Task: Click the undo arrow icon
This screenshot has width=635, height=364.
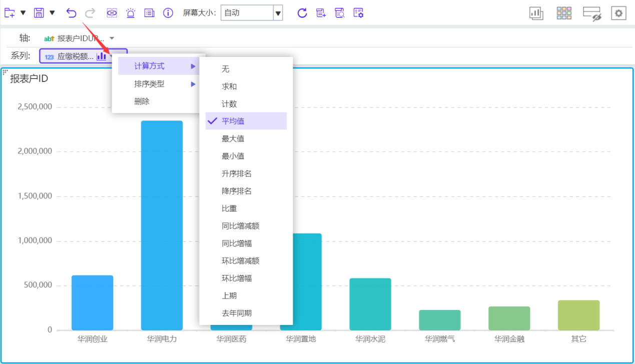Action: 71,13
